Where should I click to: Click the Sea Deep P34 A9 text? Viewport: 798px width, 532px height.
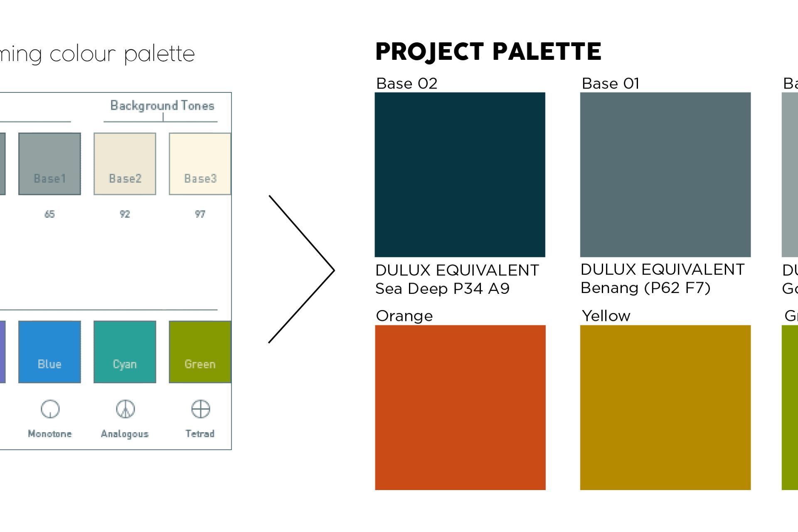[x=442, y=288]
